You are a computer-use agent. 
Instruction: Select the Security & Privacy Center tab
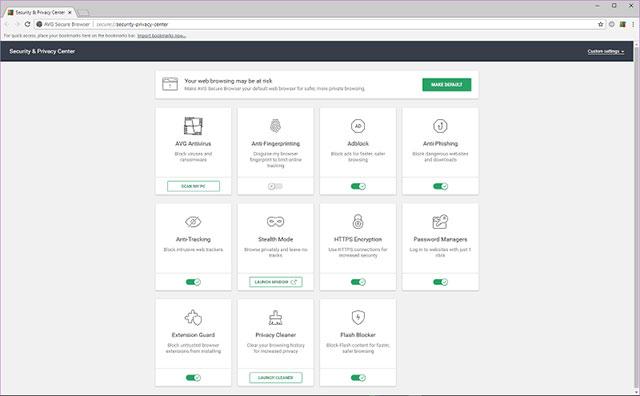39,12
